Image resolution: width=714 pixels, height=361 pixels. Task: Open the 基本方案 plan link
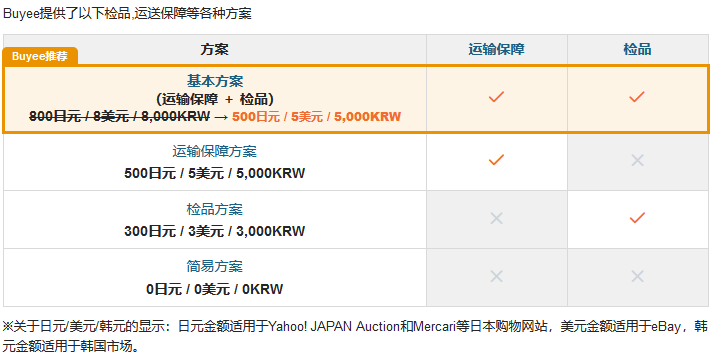click(215, 81)
